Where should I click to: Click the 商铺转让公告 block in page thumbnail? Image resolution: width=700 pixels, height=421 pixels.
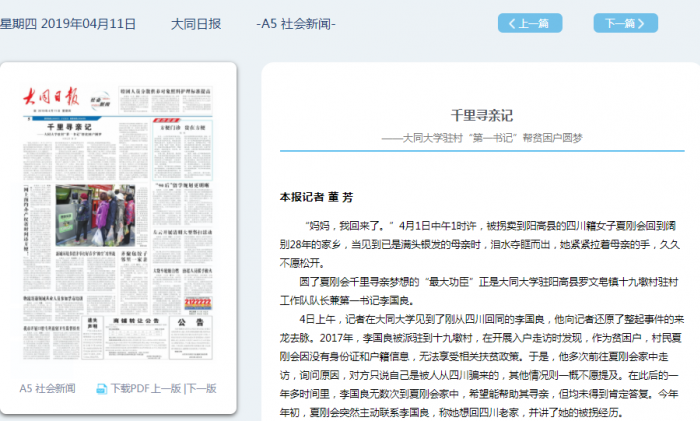(136, 337)
